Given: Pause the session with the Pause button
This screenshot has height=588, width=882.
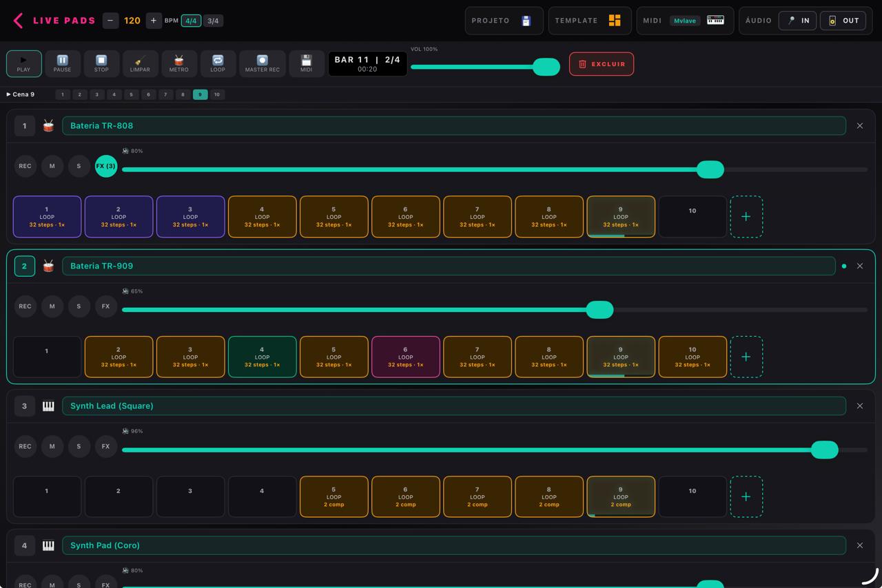Looking at the screenshot, I should 62,63.
